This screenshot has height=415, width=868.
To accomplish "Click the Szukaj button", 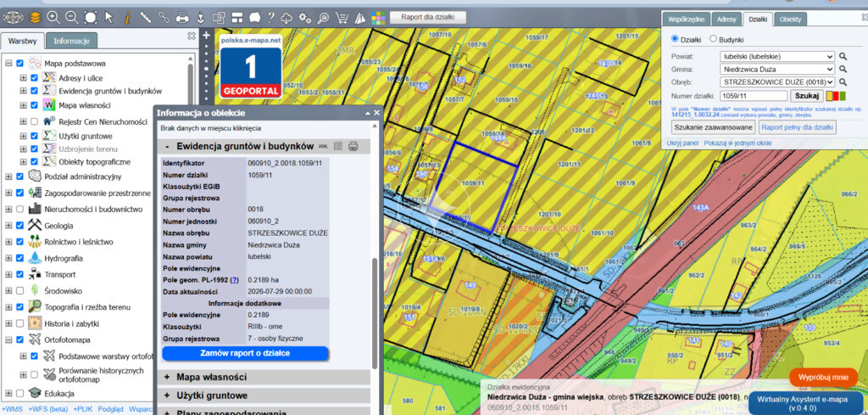I will (807, 96).
